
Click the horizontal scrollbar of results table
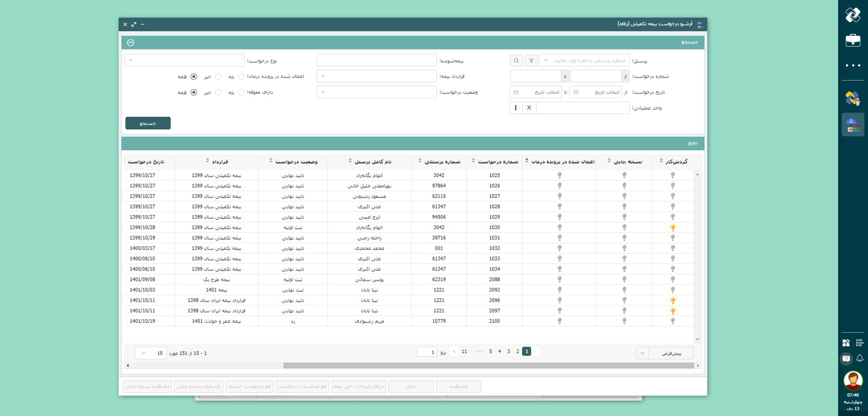click(488, 365)
